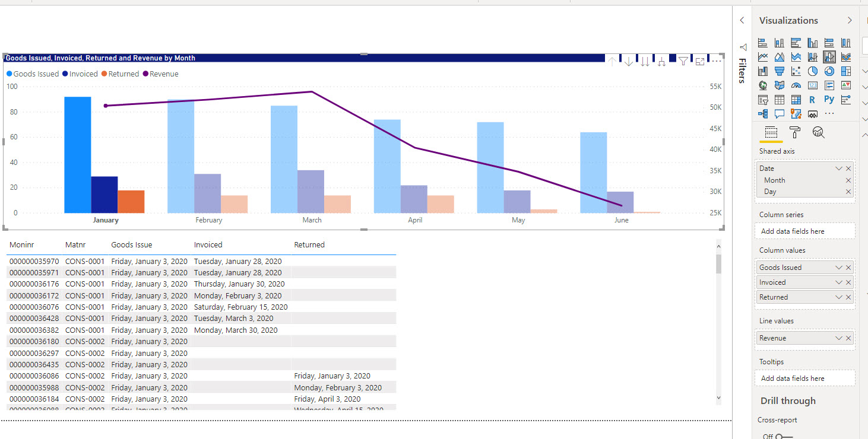Choose the Clustered column chart visual
The width and height of the screenshot is (868, 439).
point(813,43)
